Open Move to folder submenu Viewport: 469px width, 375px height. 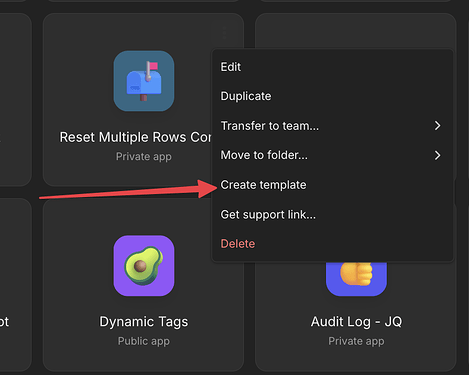[x=332, y=155]
